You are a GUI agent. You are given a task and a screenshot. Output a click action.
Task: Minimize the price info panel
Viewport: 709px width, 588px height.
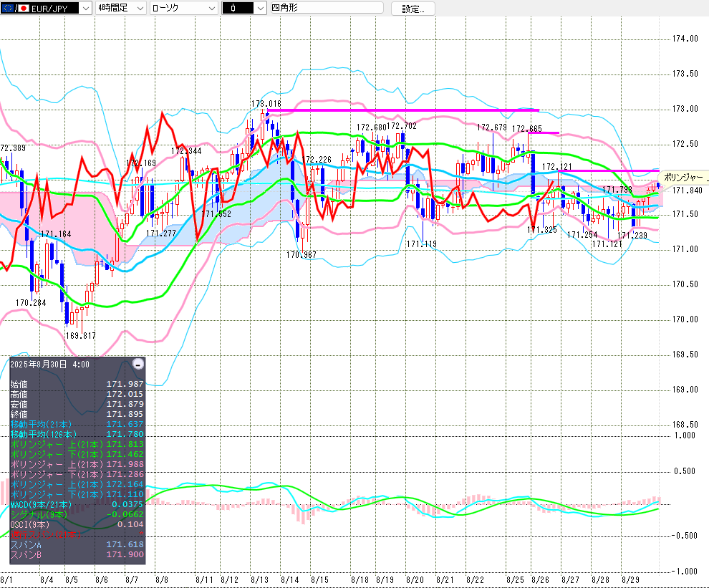(138, 364)
